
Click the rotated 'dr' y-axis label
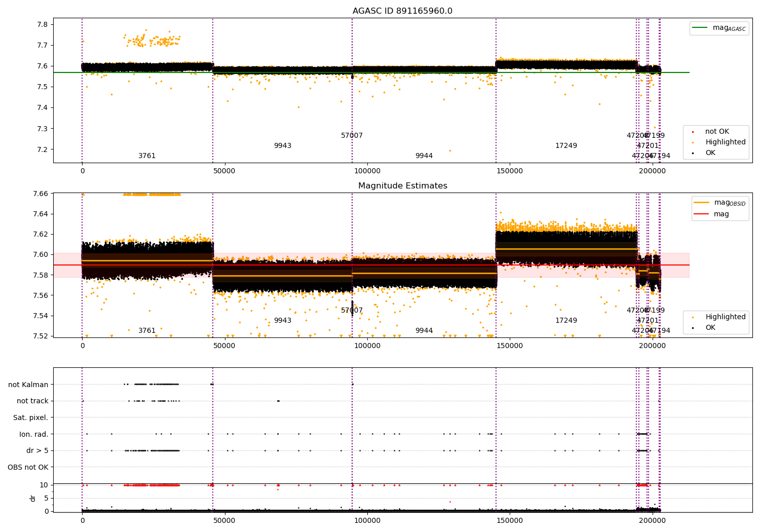(x=33, y=498)
